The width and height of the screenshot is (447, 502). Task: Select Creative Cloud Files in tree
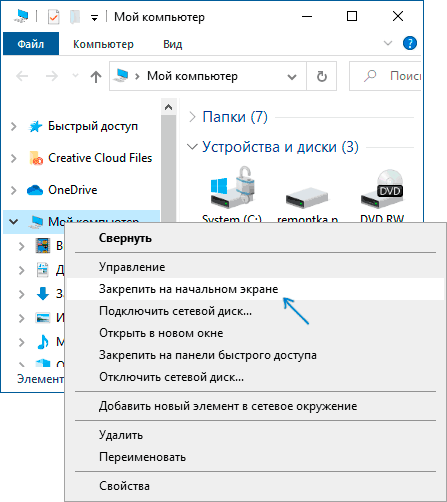(100, 158)
